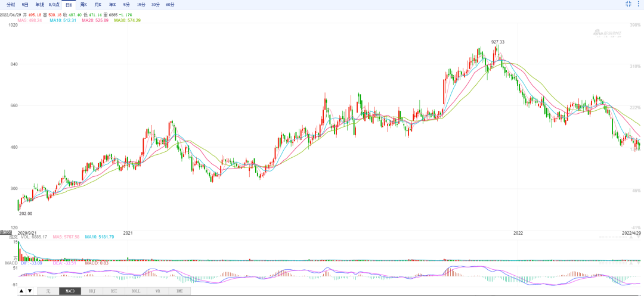The width and height of the screenshot is (644, 296).
Task: Select the 年线 yearly line tab
Action: pyautogui.click(x=39, y=5)
